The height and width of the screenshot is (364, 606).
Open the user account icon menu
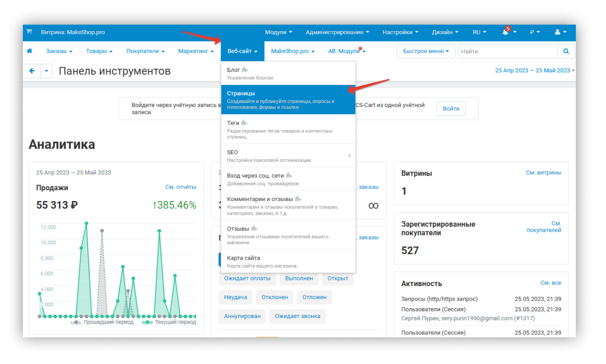point(560,32)
